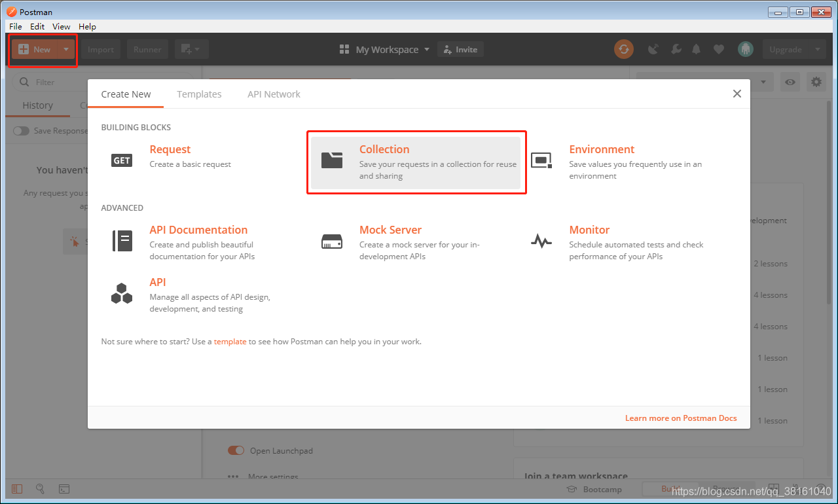Image resolution: width=838 pixels, height=504 pixels.
Task: Toggle the Open Launchpad switch
Action: coord(236,450)
